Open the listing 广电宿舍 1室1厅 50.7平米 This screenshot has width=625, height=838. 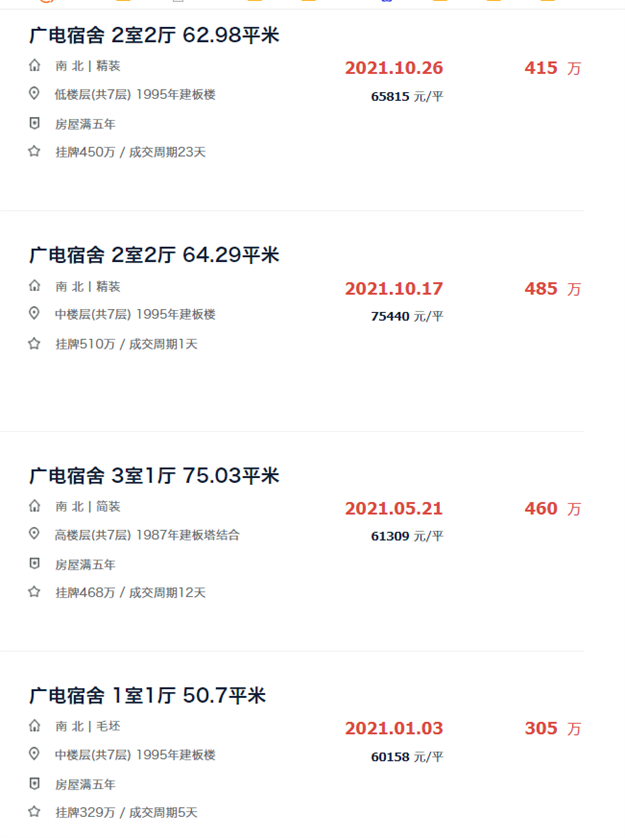coord(140,695)
